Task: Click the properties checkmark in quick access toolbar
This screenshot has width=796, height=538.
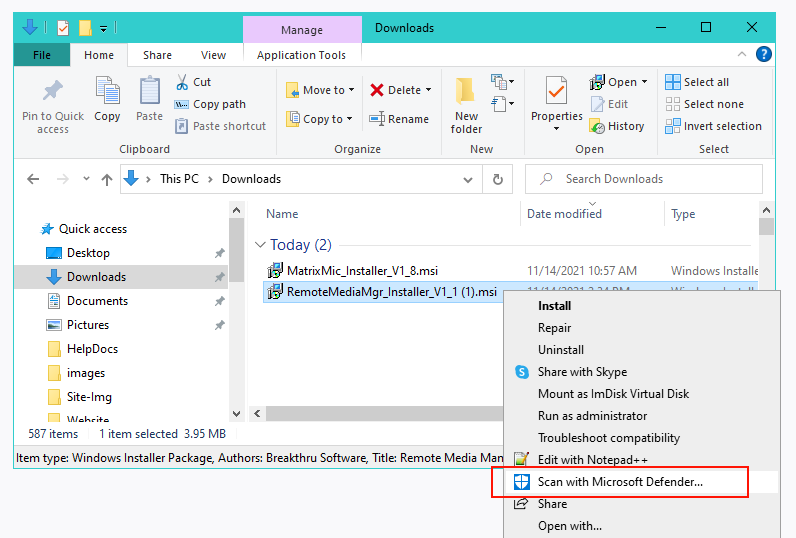Action: tap(63, 27)
